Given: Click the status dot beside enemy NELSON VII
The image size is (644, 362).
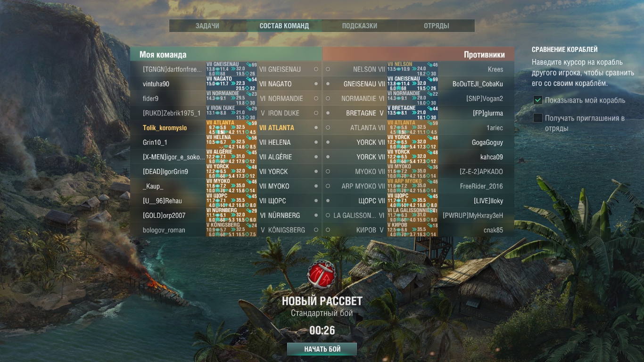Looking at the screenshot, I should click(328, 69).
